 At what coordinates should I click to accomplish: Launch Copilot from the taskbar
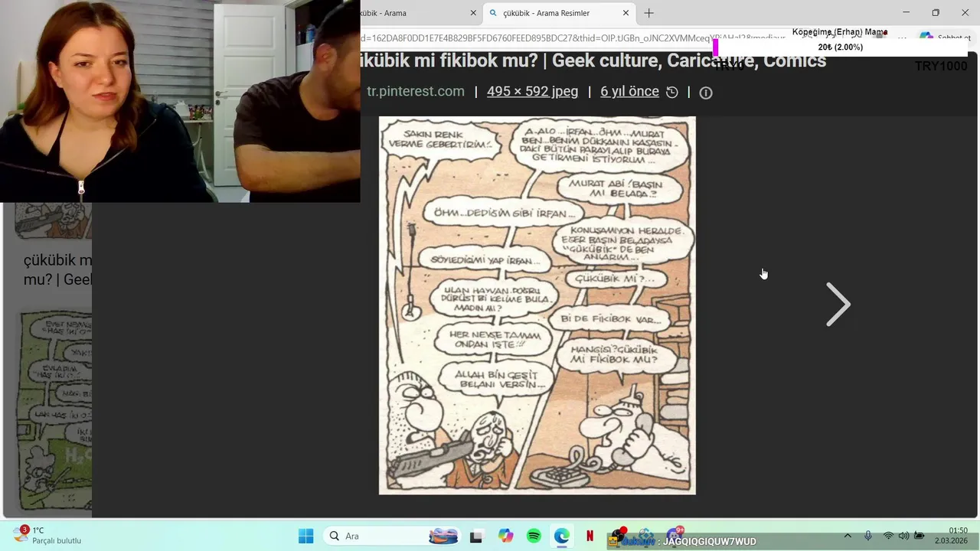pos(505,536)
